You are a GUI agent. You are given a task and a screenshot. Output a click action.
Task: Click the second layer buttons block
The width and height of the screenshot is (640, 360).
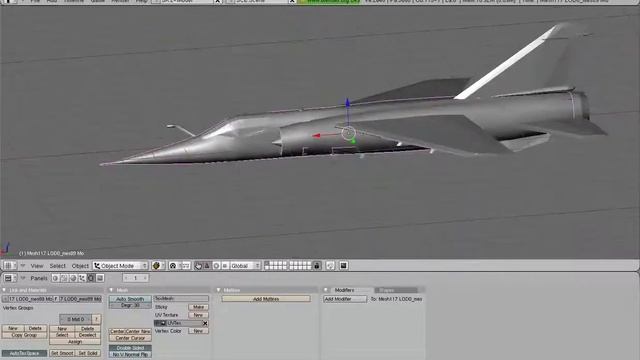pos(300,266)
